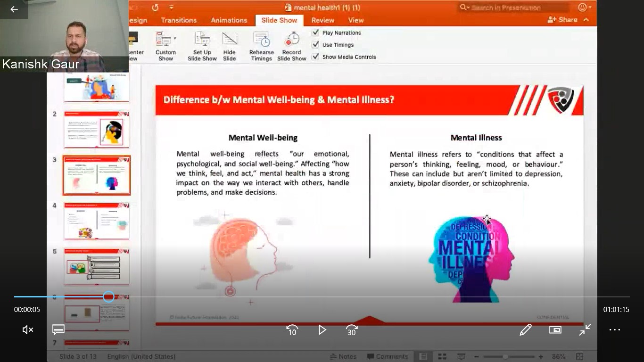Expand the Custom Show dropdown arrow
The image size is (644, 362).
click(175, 38)
